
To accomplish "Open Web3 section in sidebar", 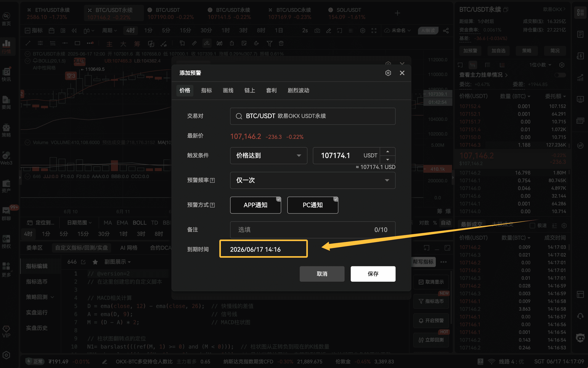I will point(6,158).
